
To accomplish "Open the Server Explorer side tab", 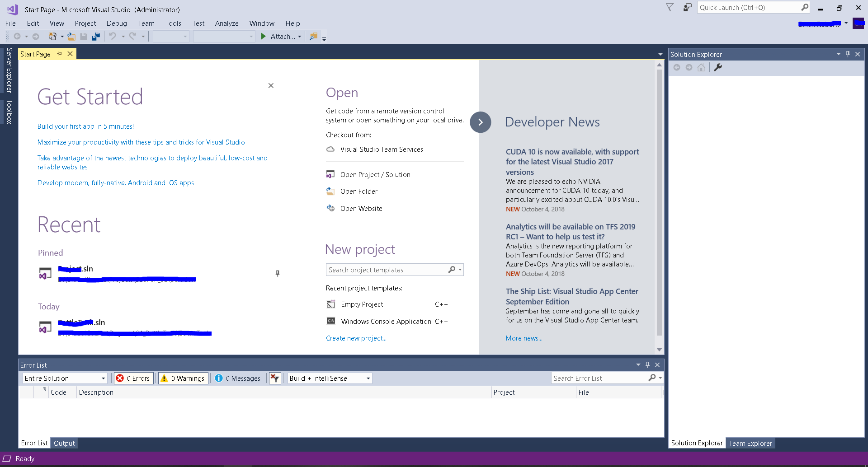I will tap(9, 70).
